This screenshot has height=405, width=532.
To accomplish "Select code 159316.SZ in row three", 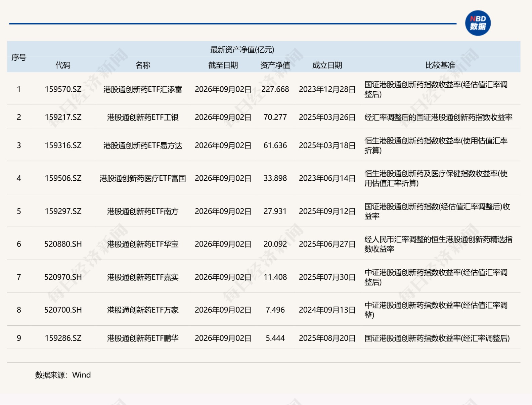I will (x=63, y=145).
